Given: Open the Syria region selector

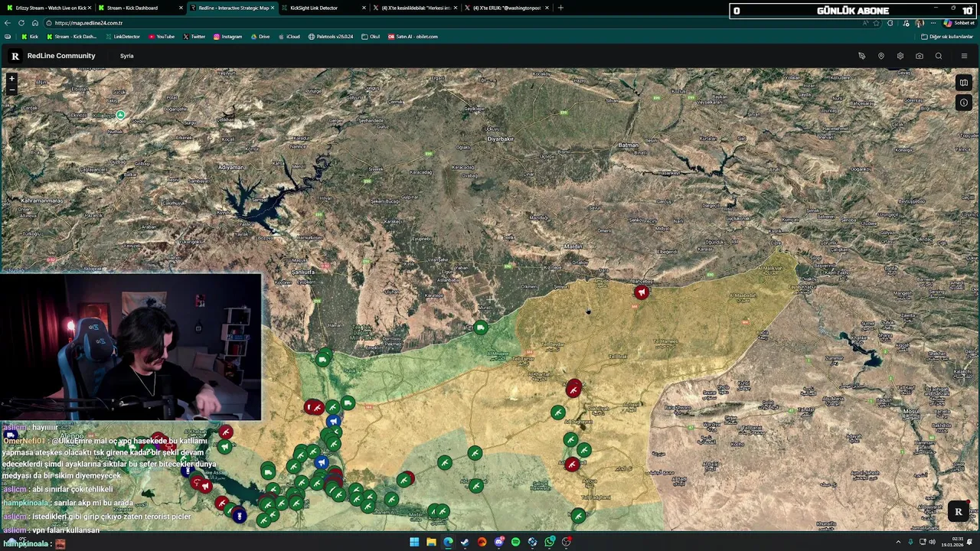Looking at the screenshot, I should tap(127, 56).
